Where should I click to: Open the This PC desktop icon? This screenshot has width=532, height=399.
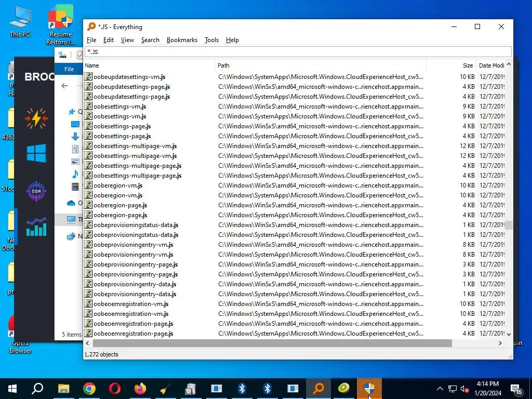click(x=20, y=21)
